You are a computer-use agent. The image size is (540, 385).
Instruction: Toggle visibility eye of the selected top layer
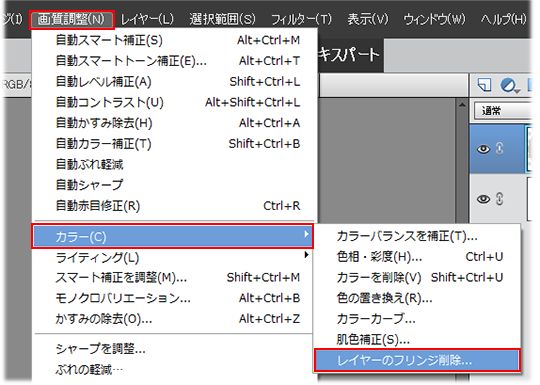(x=483, y=149)
